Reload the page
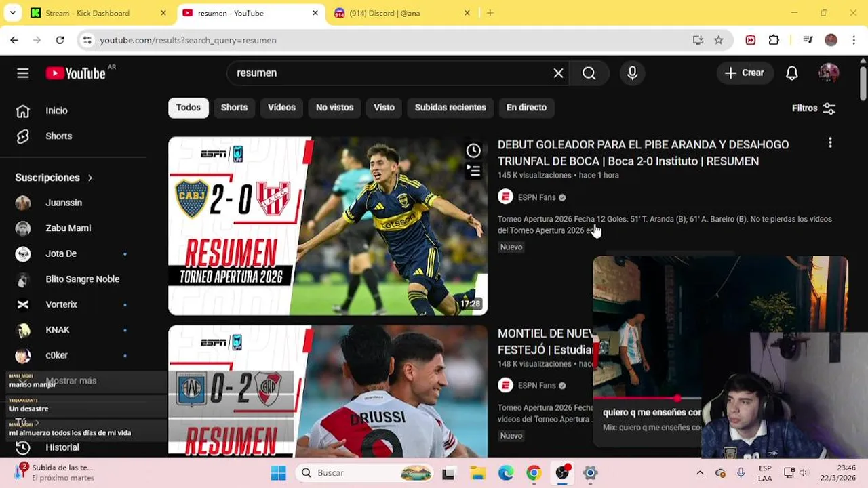Image resolution: width=868 pixels, height=488 pixels. (60, 40)
